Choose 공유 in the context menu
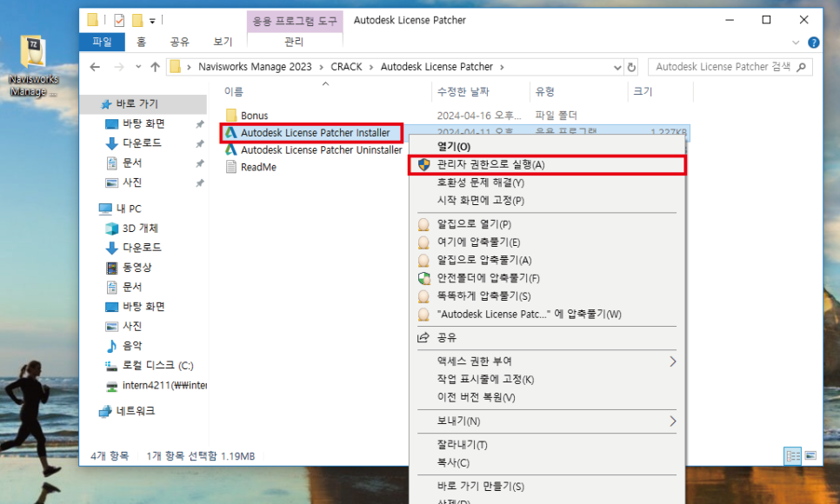The height and width of the screenshot is (504, 840). (x=547, y=337)
